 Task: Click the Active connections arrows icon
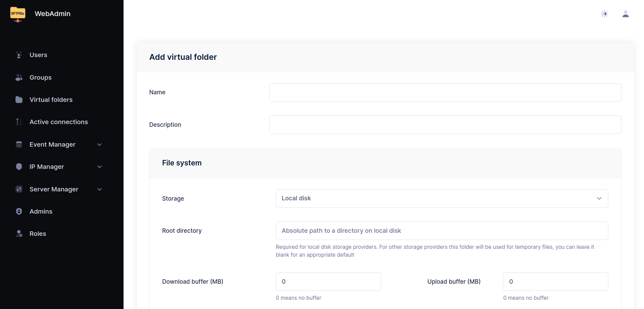[x=19, y=122]
